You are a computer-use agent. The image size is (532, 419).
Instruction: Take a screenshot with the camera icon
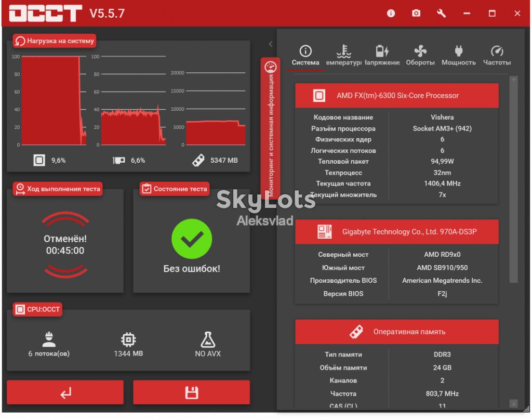pyautogui.click(x=416, y=13)
